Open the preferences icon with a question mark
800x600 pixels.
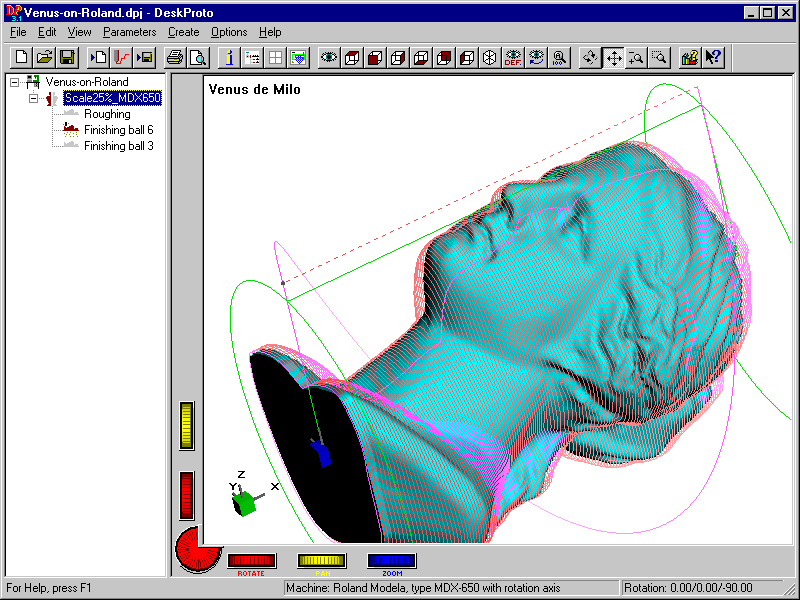690,57
